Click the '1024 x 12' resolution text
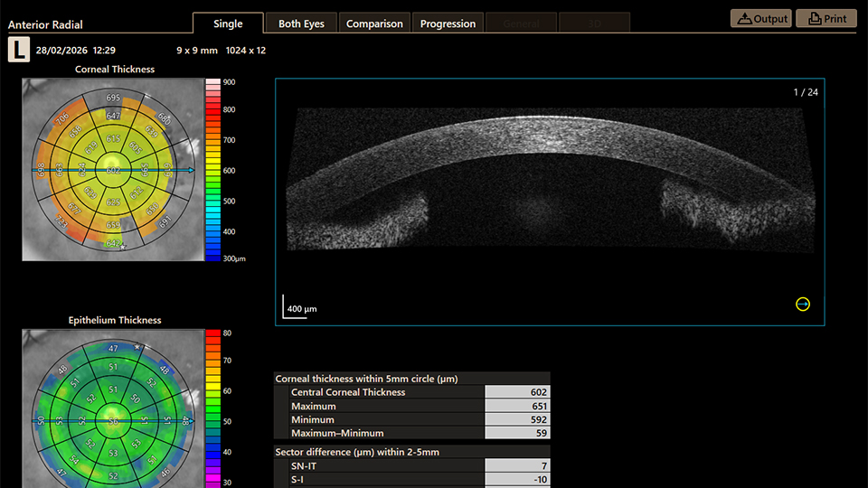Screen dimensions: 868x488 coord(246,51)
